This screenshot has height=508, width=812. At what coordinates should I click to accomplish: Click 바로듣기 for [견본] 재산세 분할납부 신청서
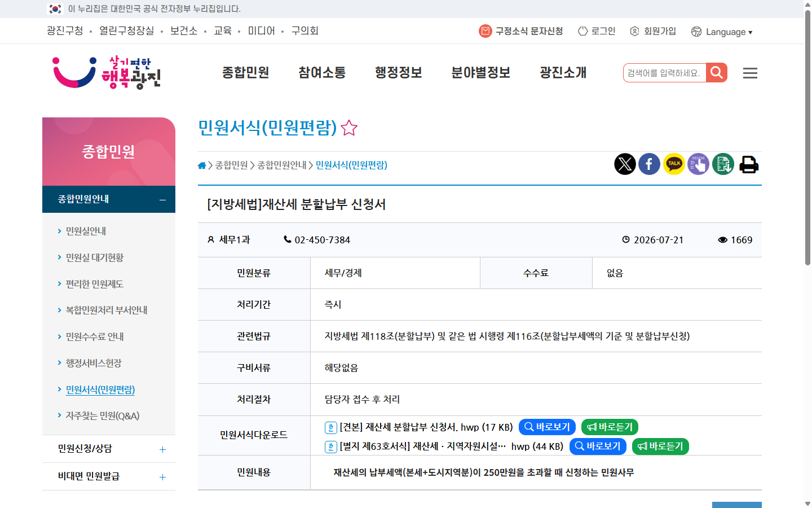tap(610, 427)
